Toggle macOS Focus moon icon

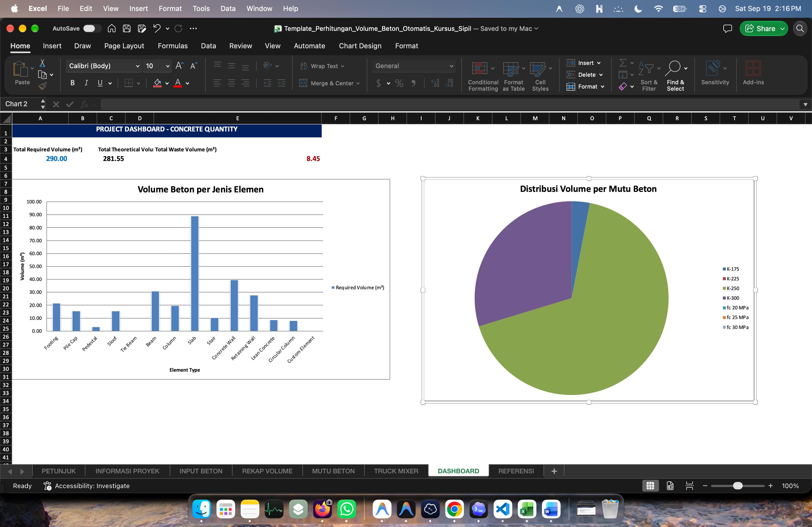coord(638,9)
